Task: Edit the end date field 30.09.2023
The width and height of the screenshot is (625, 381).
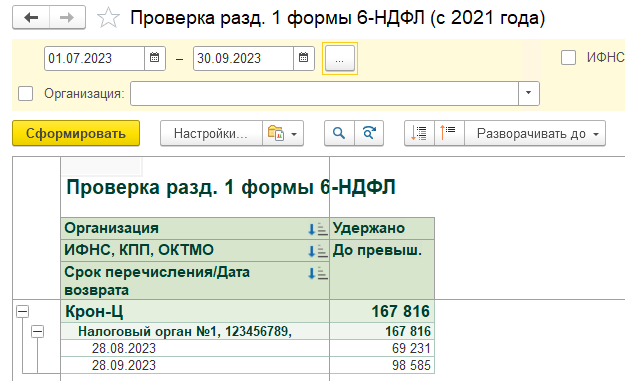Action: point(244,58)
